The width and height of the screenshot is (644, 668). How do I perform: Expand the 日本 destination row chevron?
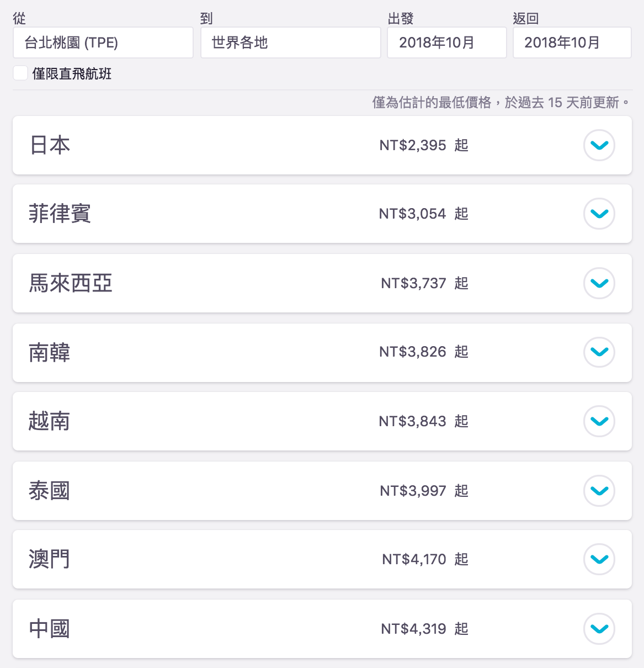pyautogui.click(x=599, y=145)
